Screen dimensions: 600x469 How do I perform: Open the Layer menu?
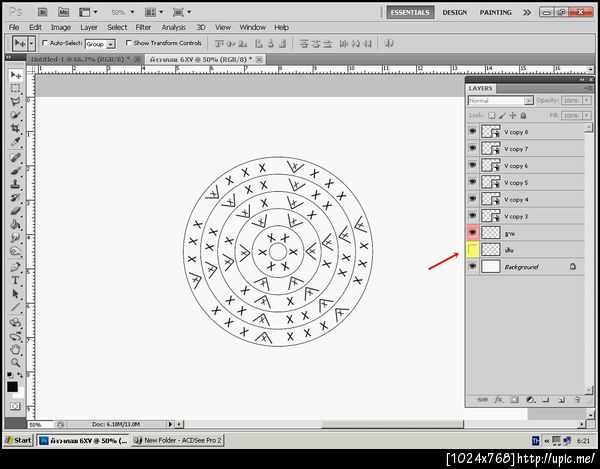(x=89, y=27)
